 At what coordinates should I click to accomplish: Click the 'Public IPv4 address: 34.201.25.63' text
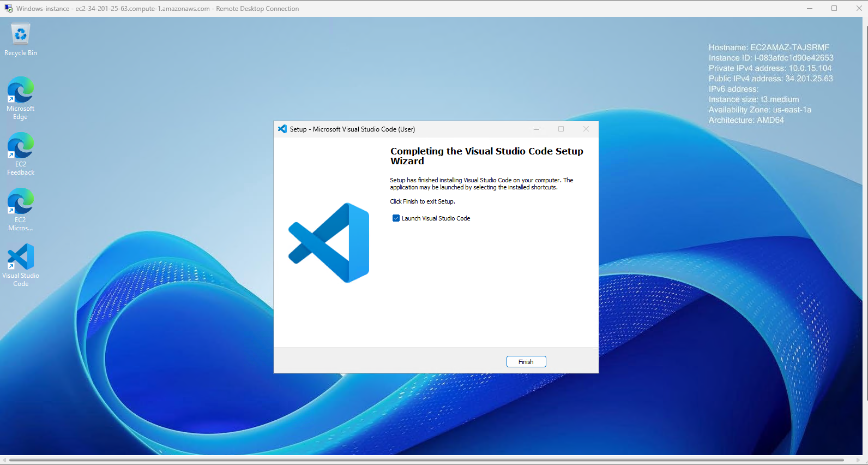pyautogui.click(x=771, y=79)
